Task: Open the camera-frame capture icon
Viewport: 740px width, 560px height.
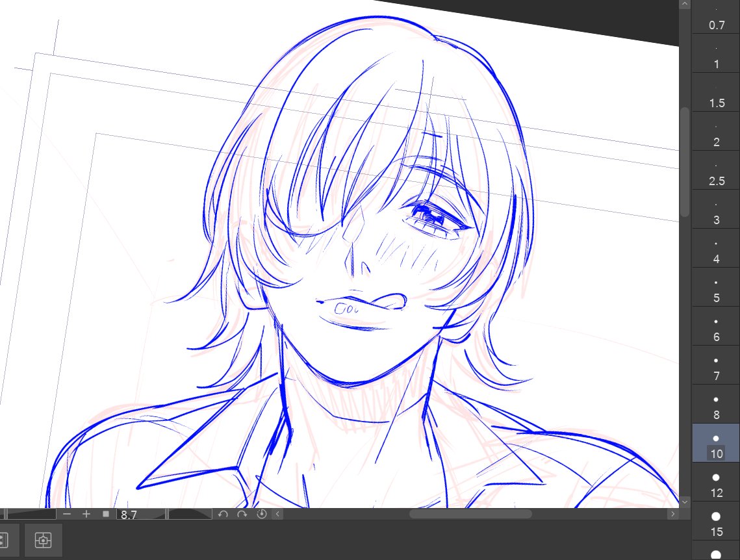Action: pyautogui.click(x=43, y=540)
